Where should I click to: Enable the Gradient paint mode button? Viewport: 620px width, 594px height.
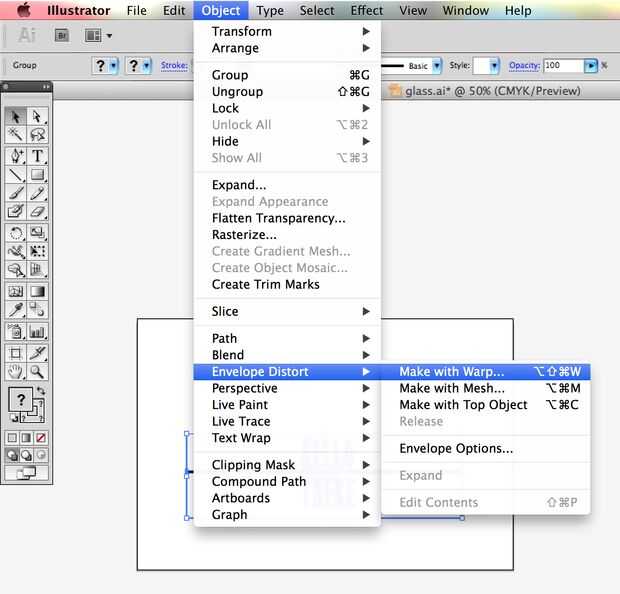click(26, 438)
